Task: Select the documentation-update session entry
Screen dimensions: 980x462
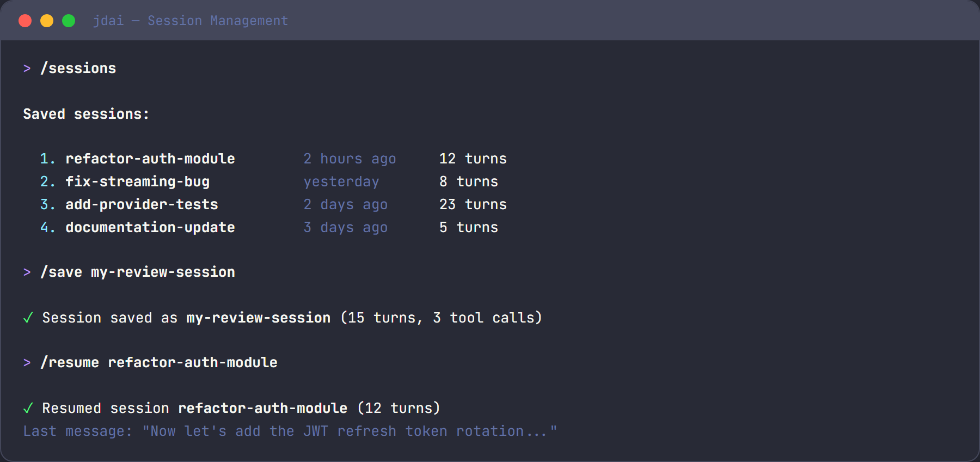Action: click(x=150, y=227)
